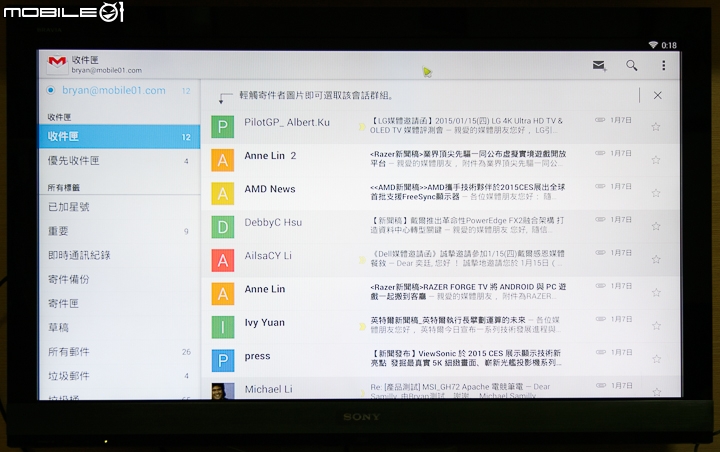Open the ViewSonic 2015 CES email
This screenshot has width=720, height=452.
coord(441,359)
